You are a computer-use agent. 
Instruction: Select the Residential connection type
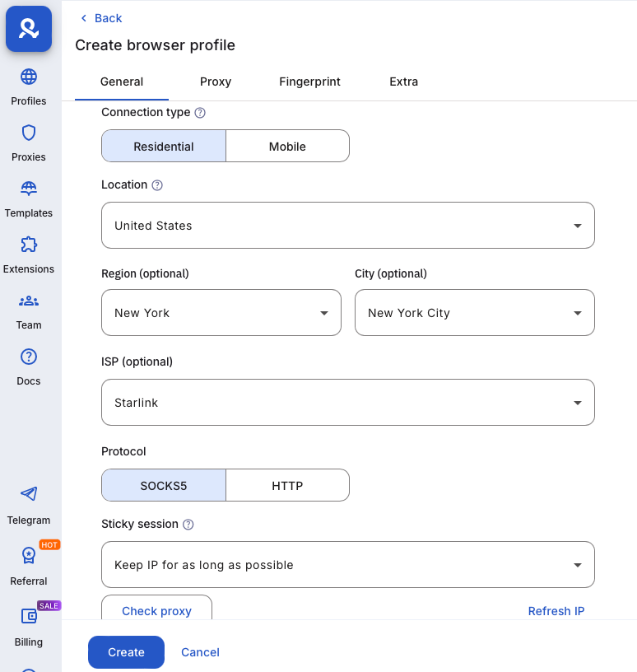(x=163, y=146)
